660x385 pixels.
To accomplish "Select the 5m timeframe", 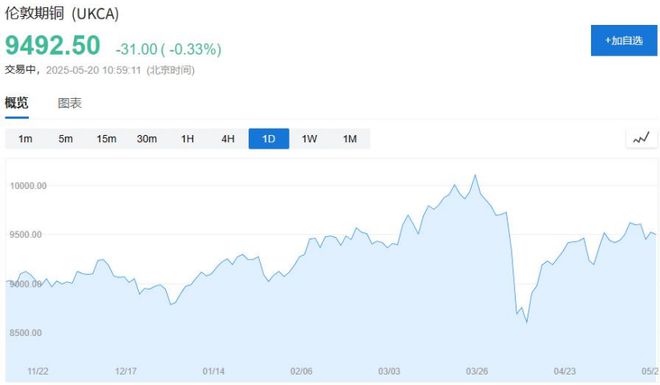I will [x=66, y=139].
